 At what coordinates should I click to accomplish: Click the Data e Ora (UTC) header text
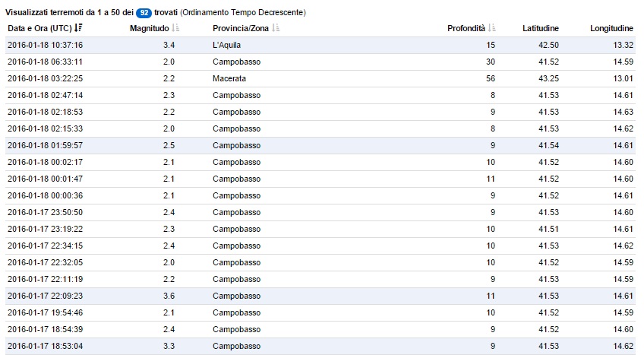[x=39, y=29]
